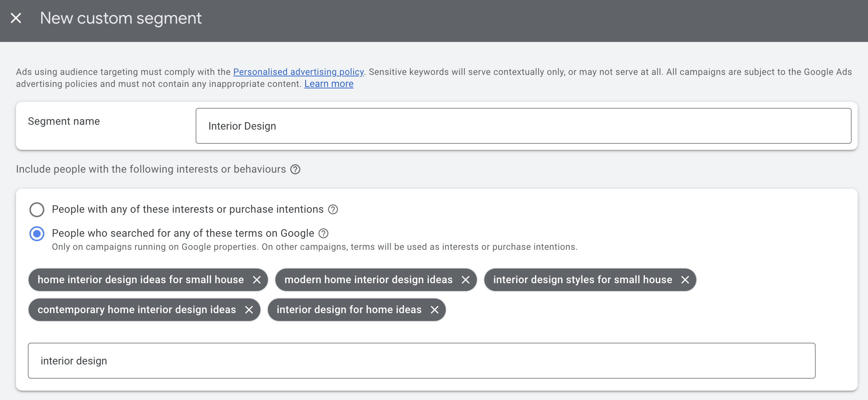Remove 'home interior design ideas for small house' keyword
This screenshot has height=400, width=868.
257,280
